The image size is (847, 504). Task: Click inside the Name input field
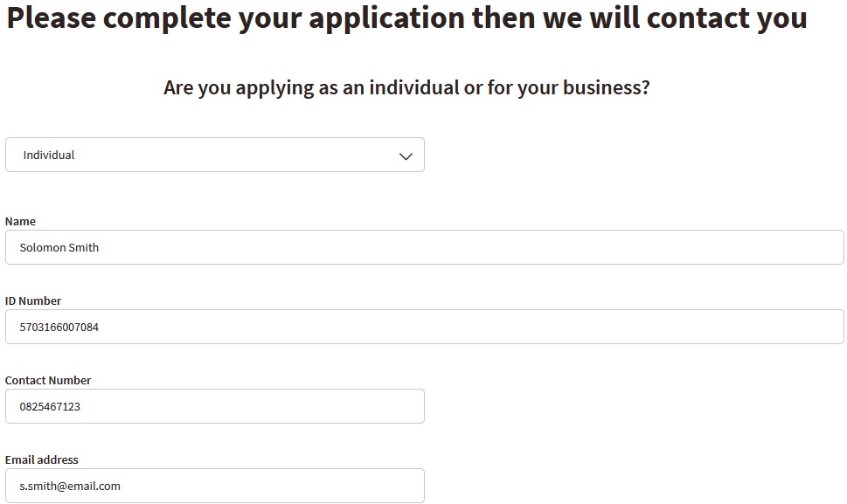coord(424,247)
